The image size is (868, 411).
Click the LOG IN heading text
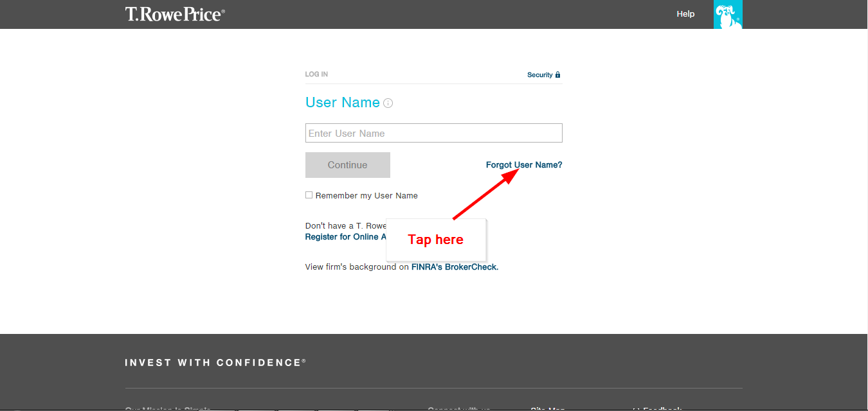(316, 74)
